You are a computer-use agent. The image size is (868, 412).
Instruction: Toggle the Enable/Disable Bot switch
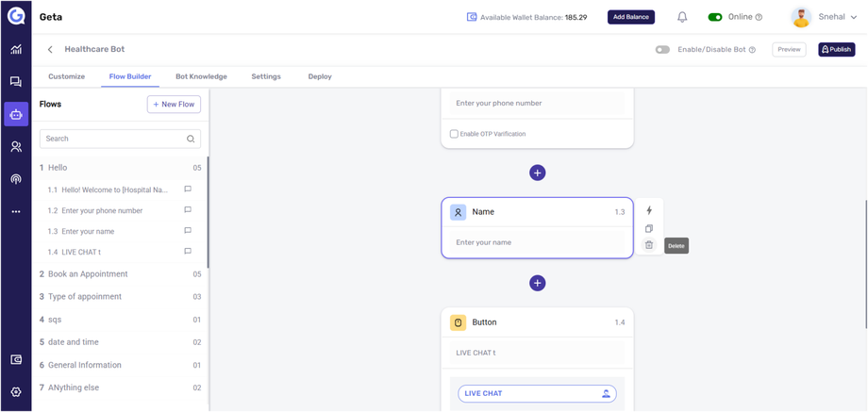[x=662, y=49]
